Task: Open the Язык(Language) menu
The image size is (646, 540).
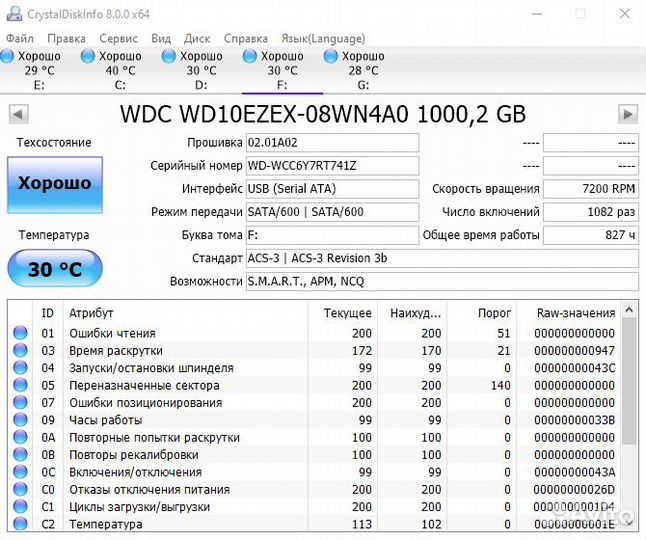Action: 323,38
